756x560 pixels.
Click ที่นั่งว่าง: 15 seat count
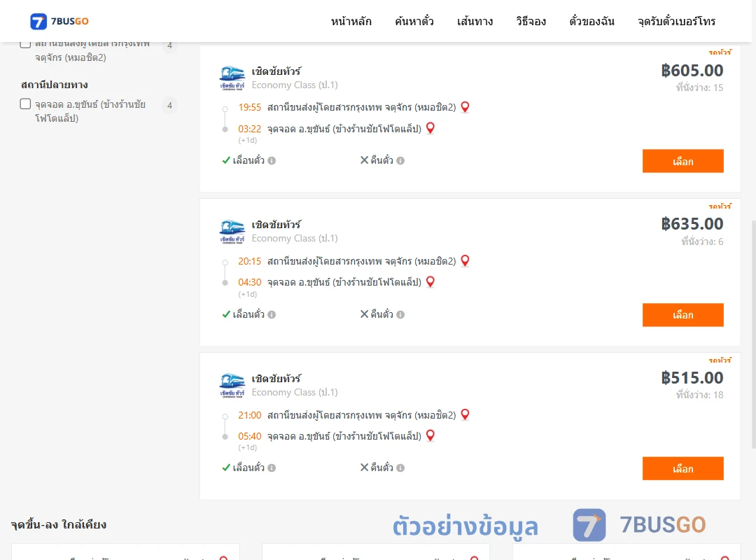[x=699, y=87]
